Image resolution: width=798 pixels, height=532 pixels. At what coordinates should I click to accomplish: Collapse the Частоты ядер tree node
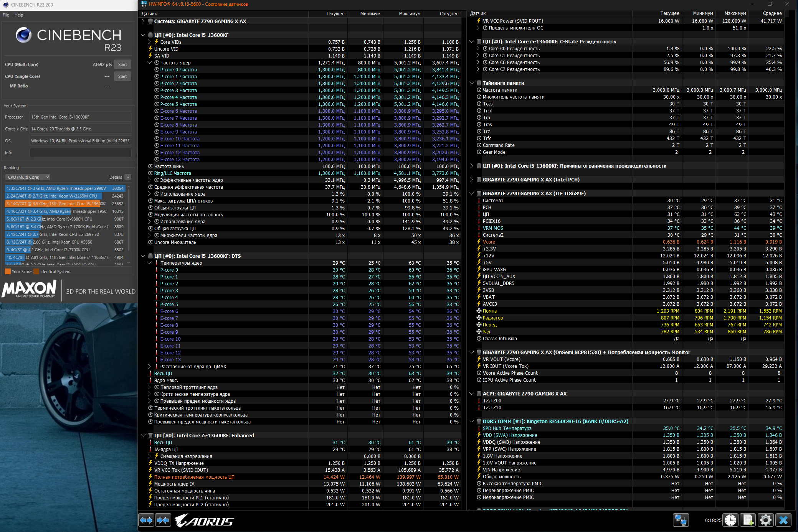150,63
